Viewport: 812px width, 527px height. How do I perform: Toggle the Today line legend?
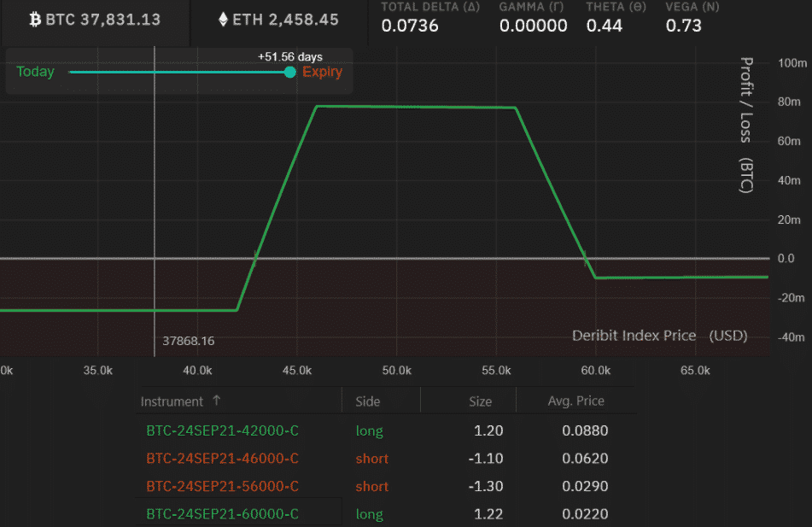(x=35, y=72)
